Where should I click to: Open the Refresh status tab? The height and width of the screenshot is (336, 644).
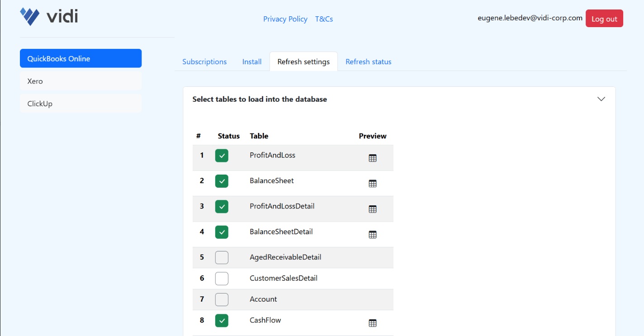[368, 62]
